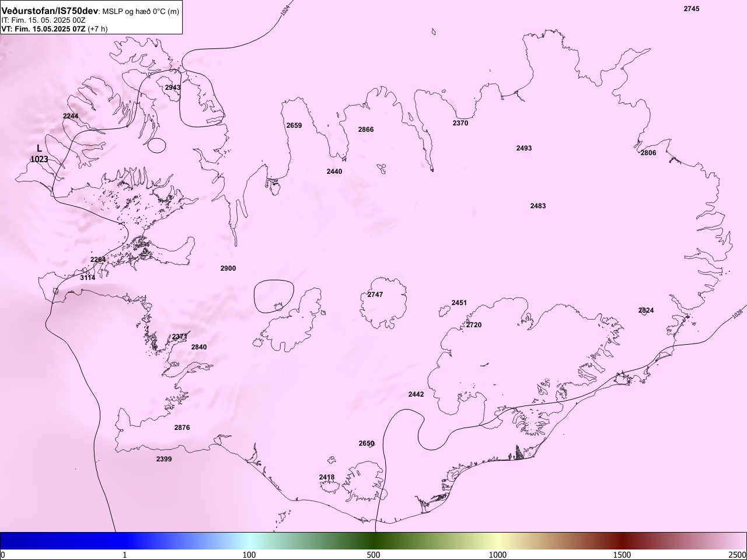Screen dimensions: 747x560
Task: Click the 2720 height value
Action: point(474,325)
